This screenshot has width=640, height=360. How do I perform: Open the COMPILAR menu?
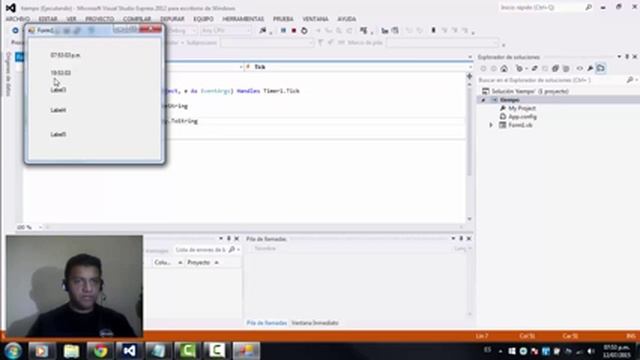pos(137,19)
